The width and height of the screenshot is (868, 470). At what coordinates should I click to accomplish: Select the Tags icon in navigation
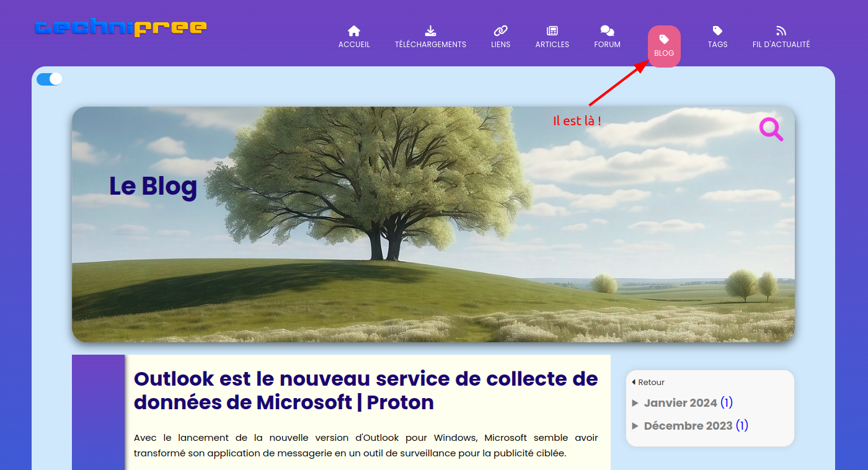(717, 31)
